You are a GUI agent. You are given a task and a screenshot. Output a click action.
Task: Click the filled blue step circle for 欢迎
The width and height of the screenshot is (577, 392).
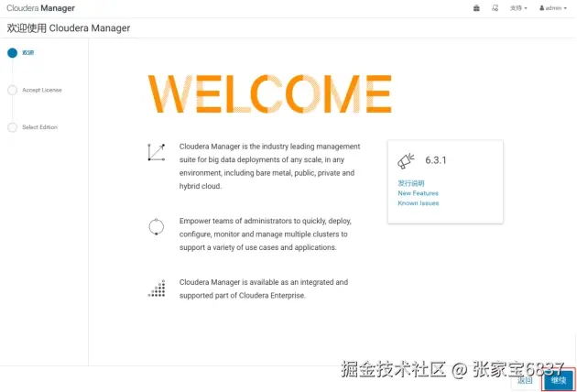point(12,53)
